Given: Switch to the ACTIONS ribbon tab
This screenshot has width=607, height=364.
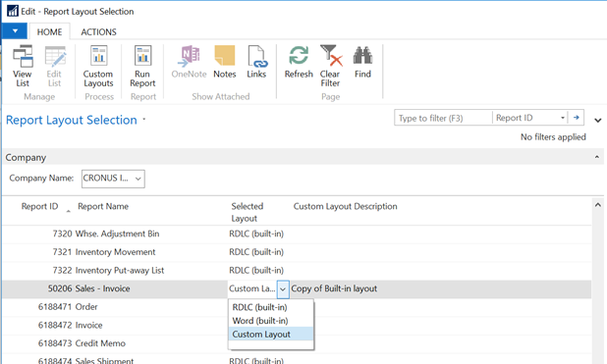Looking at the screenshot, I should click(98, 32).
